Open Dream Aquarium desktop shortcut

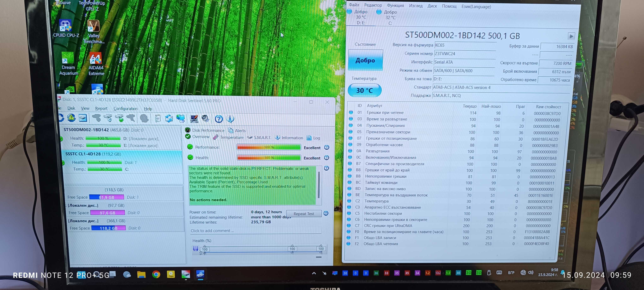(x=69, y=64)
